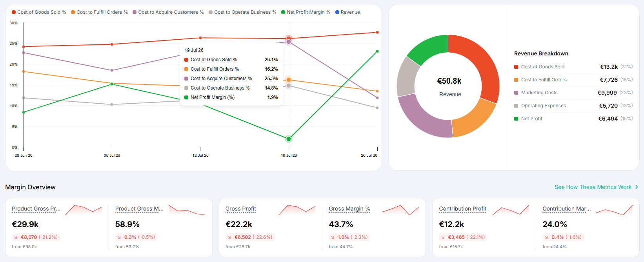Click Gross Profit metric title
The width and height of the screenshot is (644, 262).
click(x=241, y=209)
